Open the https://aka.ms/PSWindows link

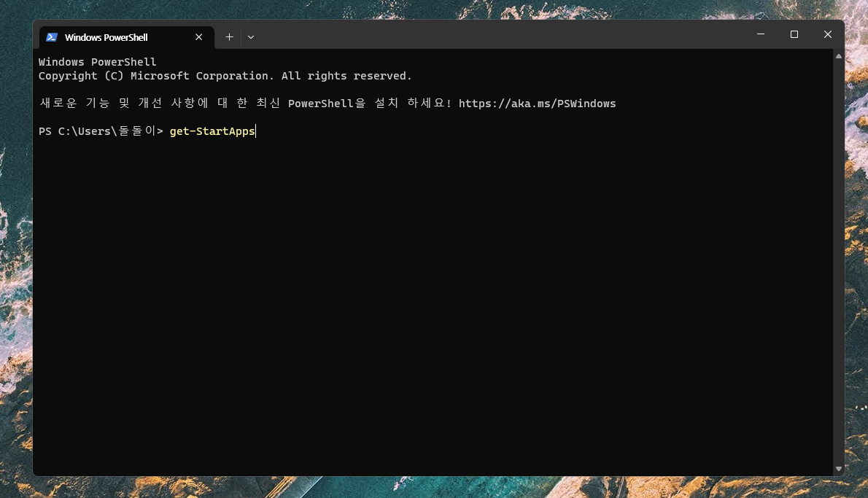tap(537, 104)
